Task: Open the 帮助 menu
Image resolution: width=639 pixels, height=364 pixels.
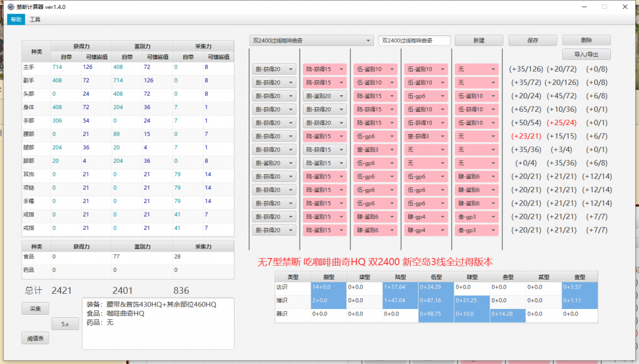Action: [16, 20]
